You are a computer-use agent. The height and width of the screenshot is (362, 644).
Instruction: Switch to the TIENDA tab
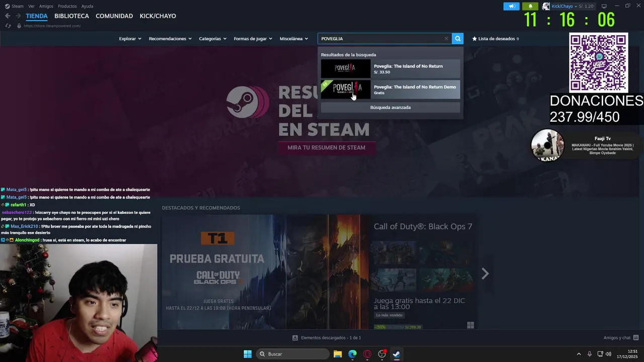point(37,16)
